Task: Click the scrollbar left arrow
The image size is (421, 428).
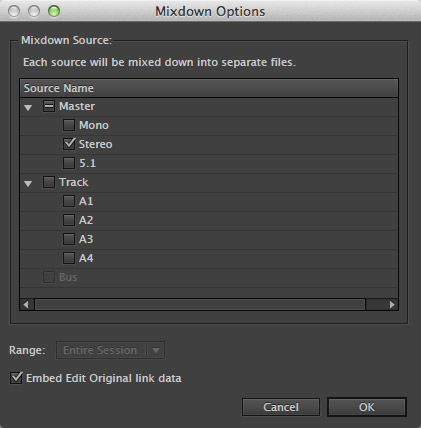Action: coord(26,304)
